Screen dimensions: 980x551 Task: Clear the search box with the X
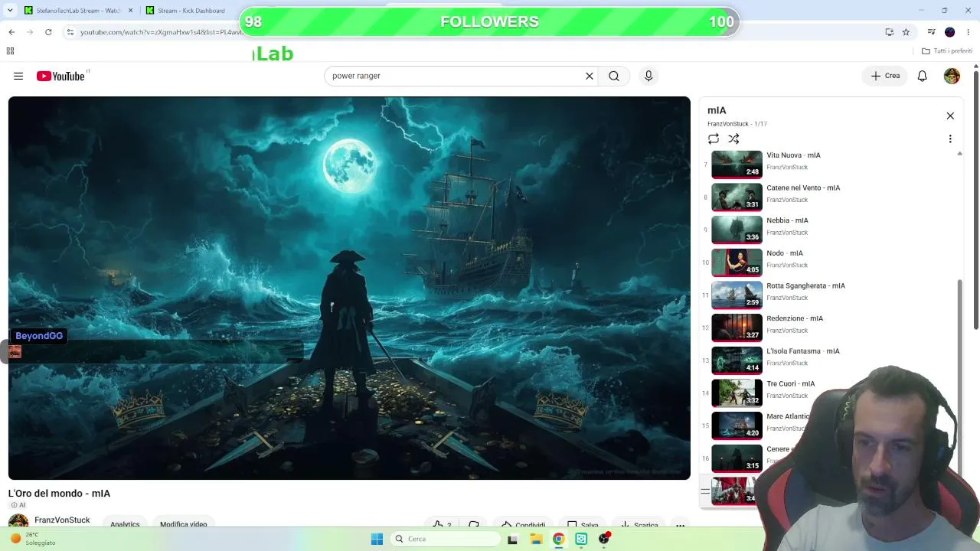(x=590, y=76)
